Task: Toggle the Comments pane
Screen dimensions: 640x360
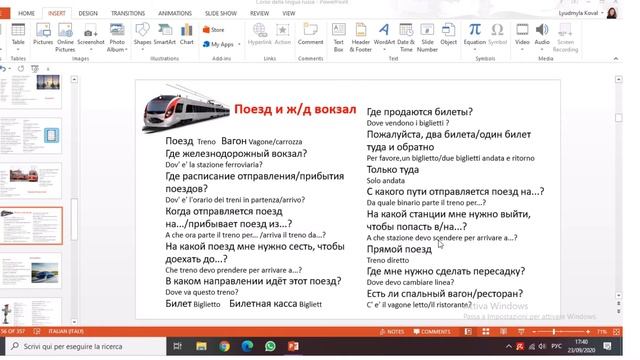Action: click(432, 332)
